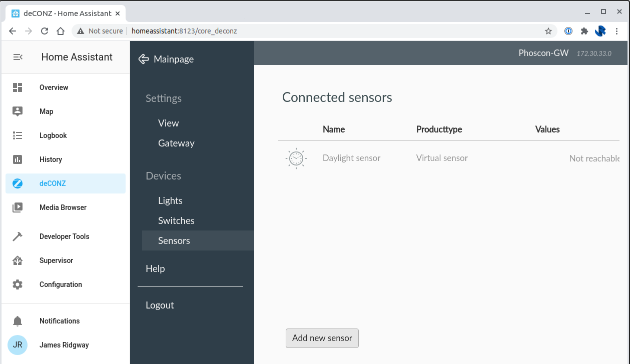Viewport: 631px width, 364px height.
Task: Click the browser home icon
Action: coord(61,31)
